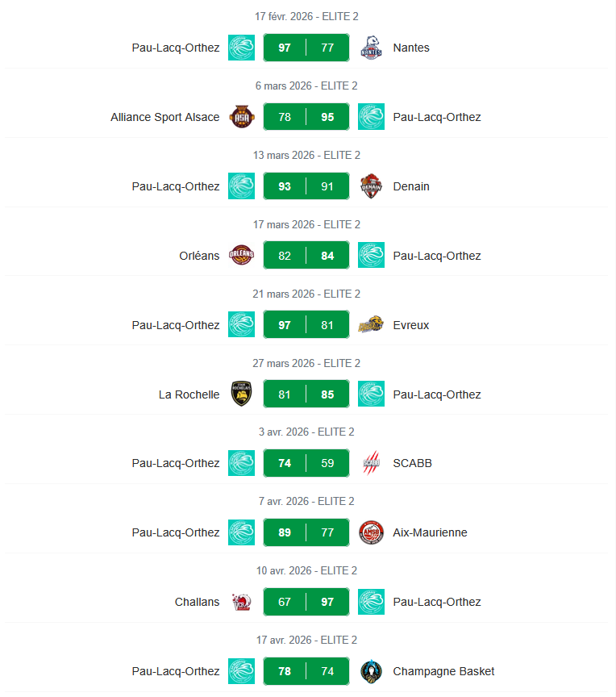Open the 74-59 score against SCABB

[x=306, y=463]
